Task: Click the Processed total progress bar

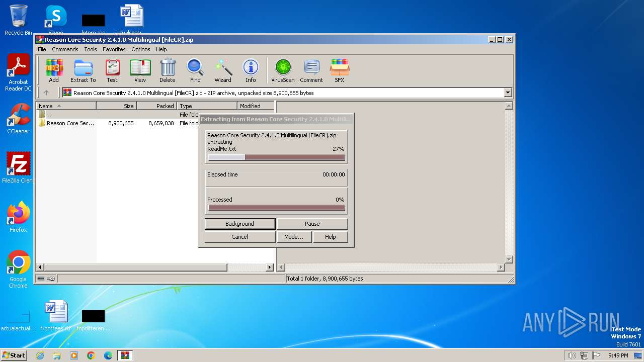Action: [277, 208]
